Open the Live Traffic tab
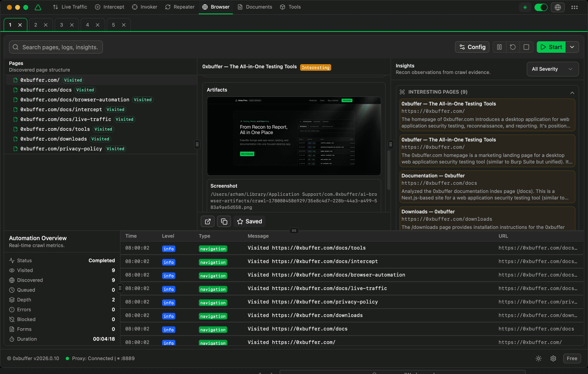This screenshot has height=374, width=588. click(x=70, y=7)
